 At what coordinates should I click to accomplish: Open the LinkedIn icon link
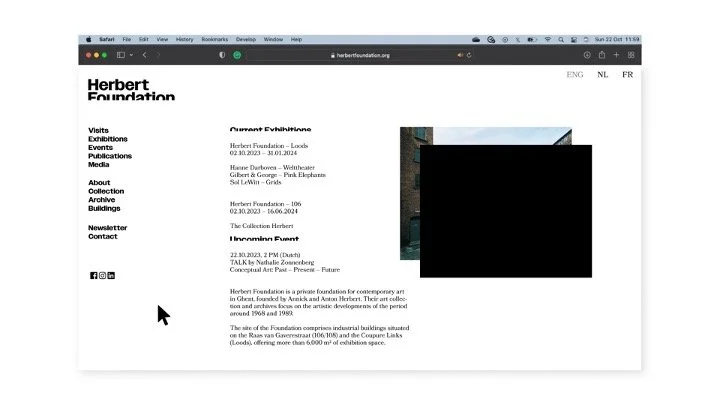coord(111,276)
